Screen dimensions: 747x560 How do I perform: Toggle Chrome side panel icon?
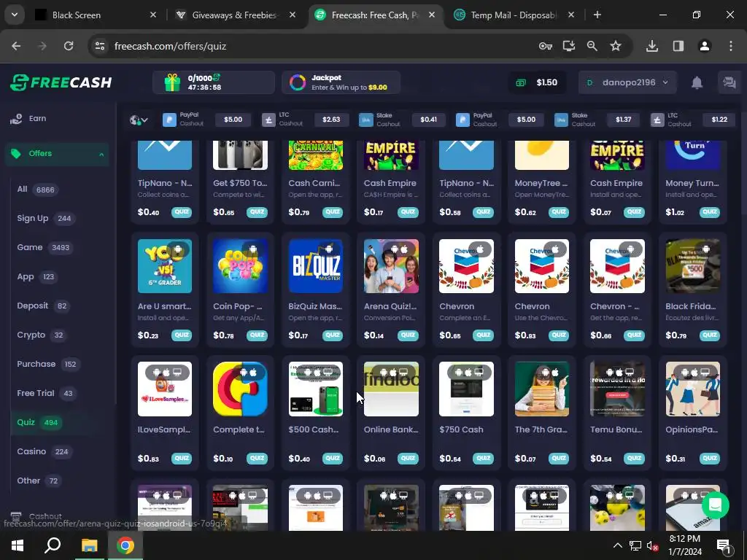(678, 46)
